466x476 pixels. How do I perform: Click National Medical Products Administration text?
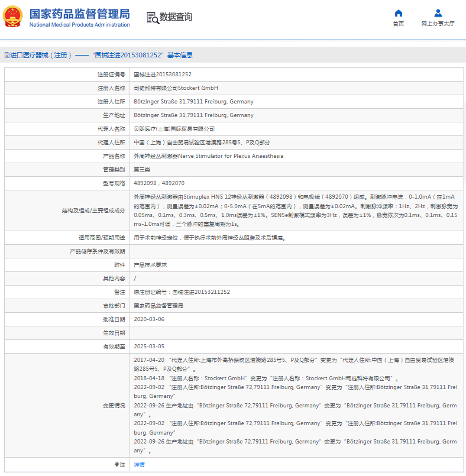[79, 25]
